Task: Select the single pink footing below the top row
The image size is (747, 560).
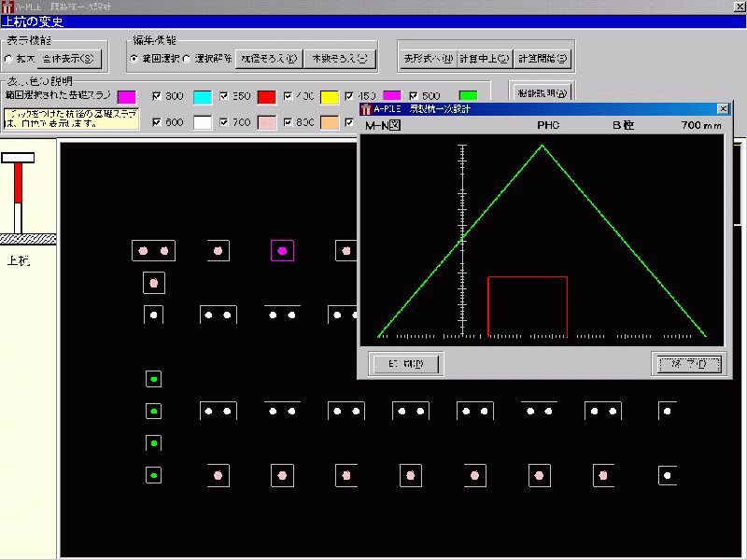Action: pos(154,283)
